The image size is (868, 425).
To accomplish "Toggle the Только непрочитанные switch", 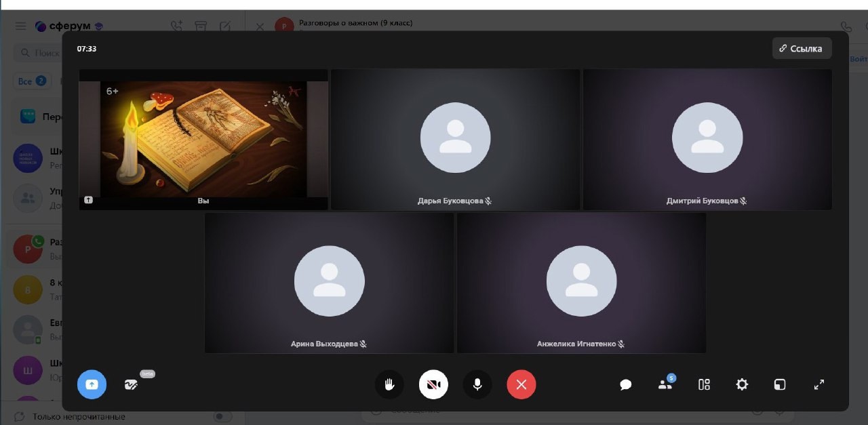I will pos(221,416).
